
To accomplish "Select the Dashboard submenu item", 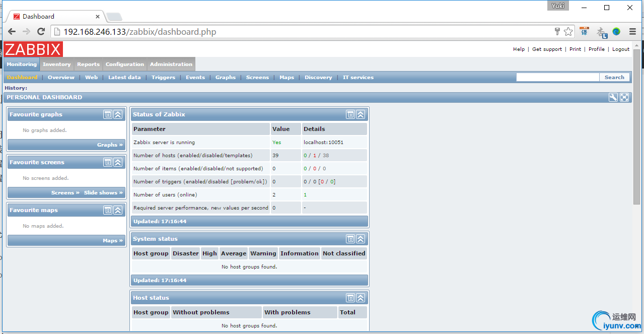I will [22, 77].
